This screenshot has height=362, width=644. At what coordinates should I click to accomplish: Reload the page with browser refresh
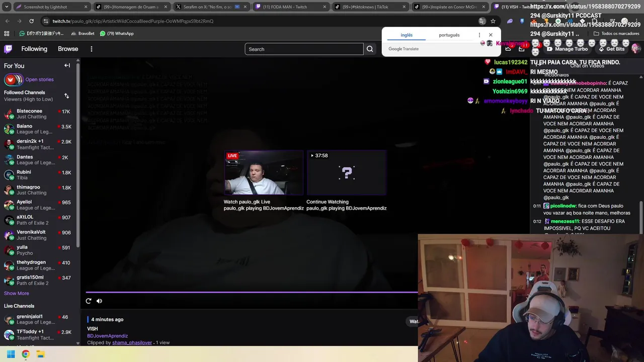[31, 21]
